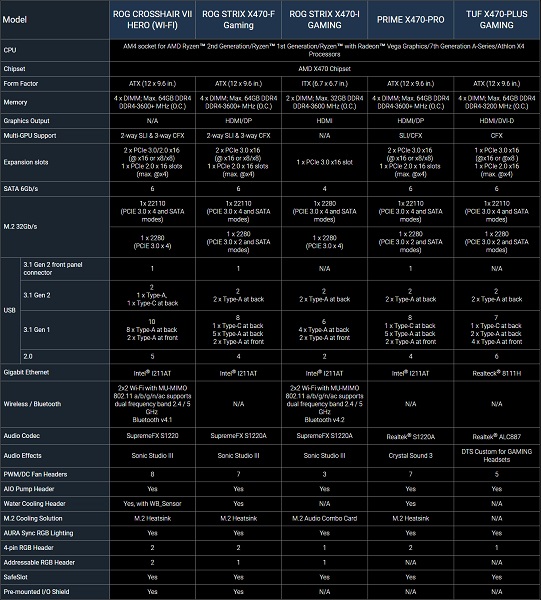
Task: Click the 1 x PCIe 3.0 x16 slot cell
Action: tap(324, 162)
